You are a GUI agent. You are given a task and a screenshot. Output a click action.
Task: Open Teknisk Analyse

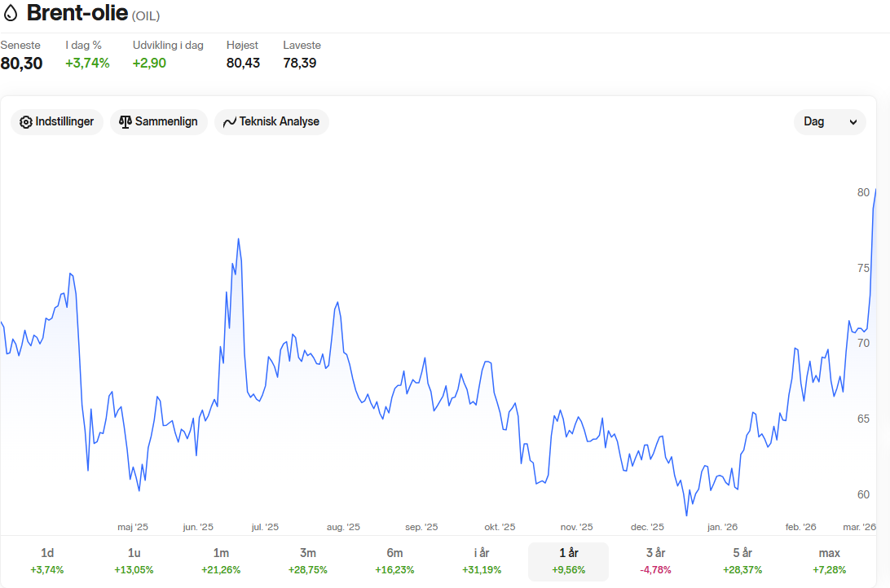[271, 122]
